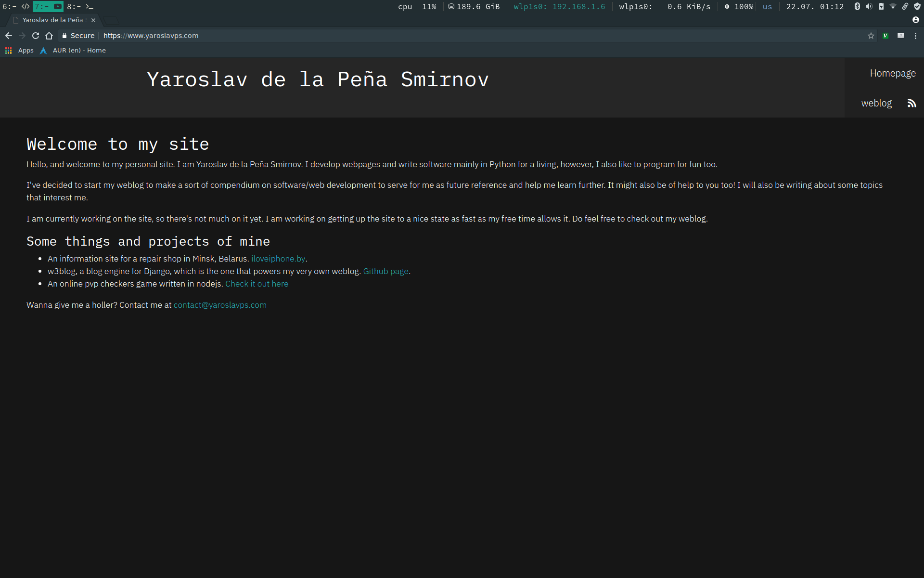The height and width of the screenshot is (578, 924).
Task: Open the weblog navigation link
Action: [876, 103]
